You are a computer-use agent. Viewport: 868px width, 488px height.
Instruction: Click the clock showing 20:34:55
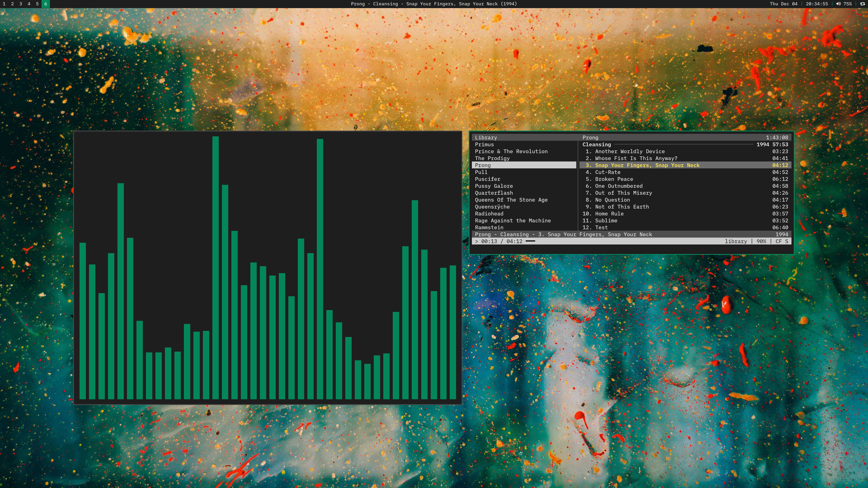(816, 4)
